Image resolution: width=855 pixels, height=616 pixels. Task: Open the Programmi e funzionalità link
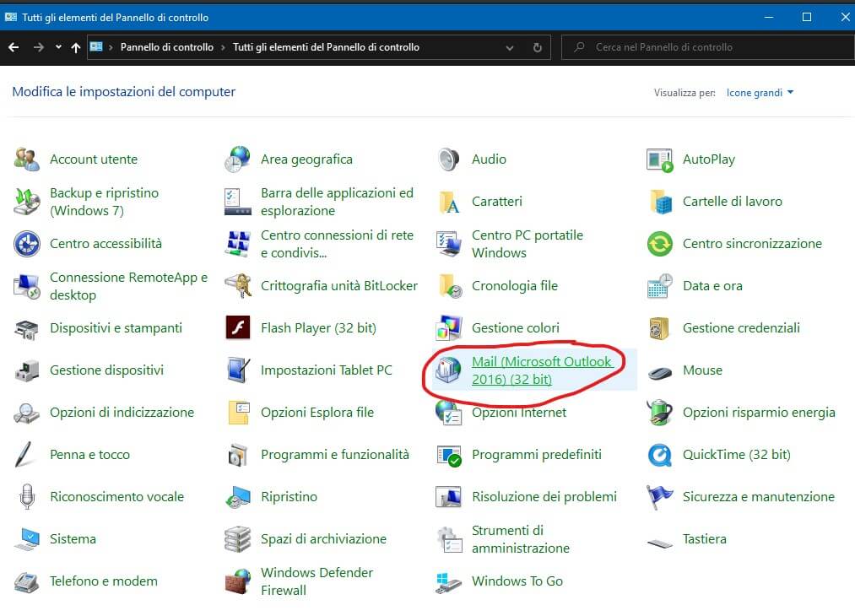334,455
